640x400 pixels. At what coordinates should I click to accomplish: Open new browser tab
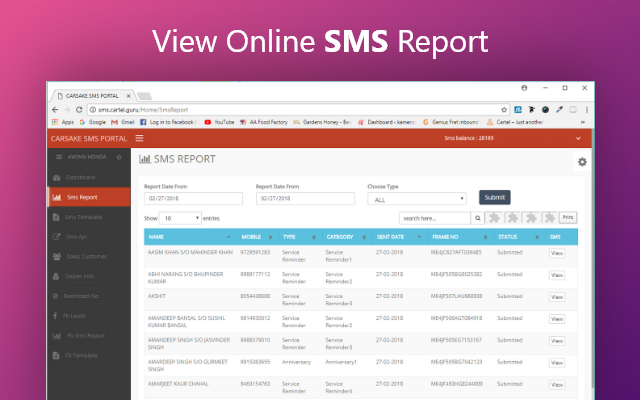click(144, 96)
